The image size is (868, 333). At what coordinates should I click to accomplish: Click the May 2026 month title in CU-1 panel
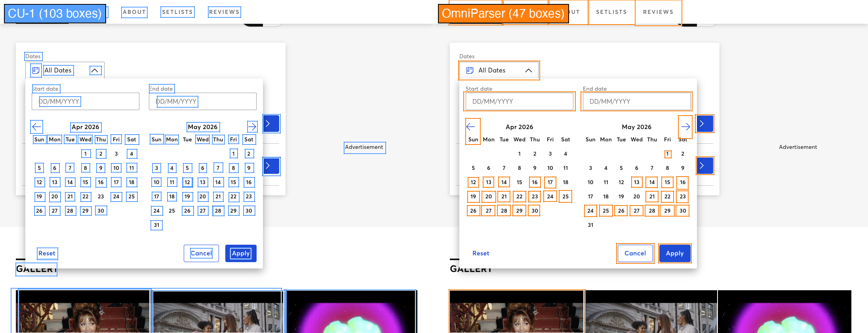[x=203, y=127]
